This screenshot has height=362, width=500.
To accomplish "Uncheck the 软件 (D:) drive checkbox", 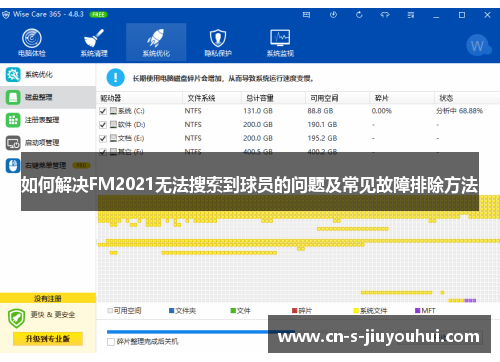I will pos(103,125).
